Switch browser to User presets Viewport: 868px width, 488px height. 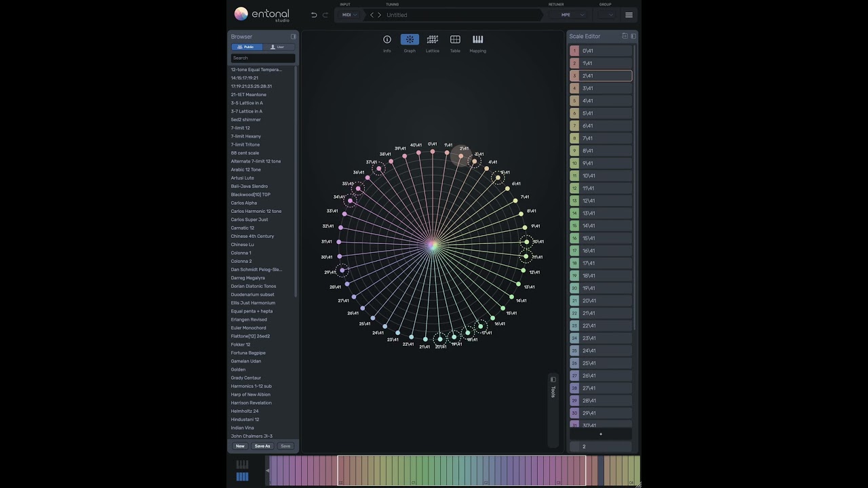(278, 47)
